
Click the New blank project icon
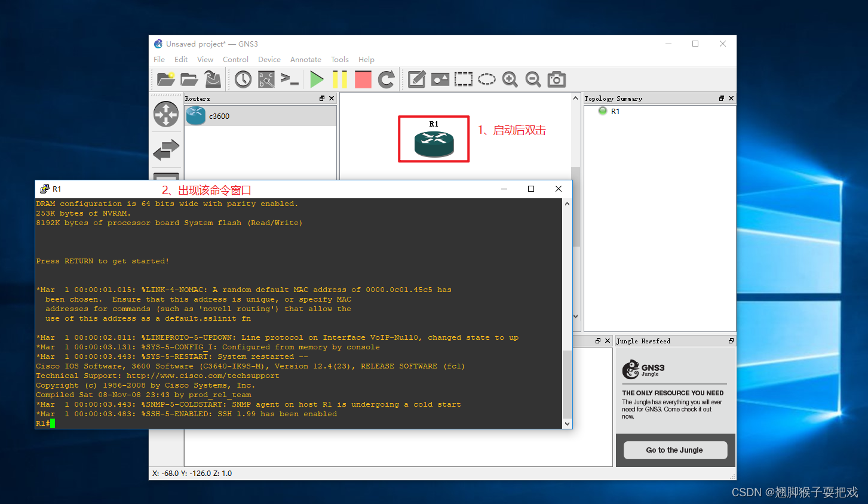tap(165, 79)
